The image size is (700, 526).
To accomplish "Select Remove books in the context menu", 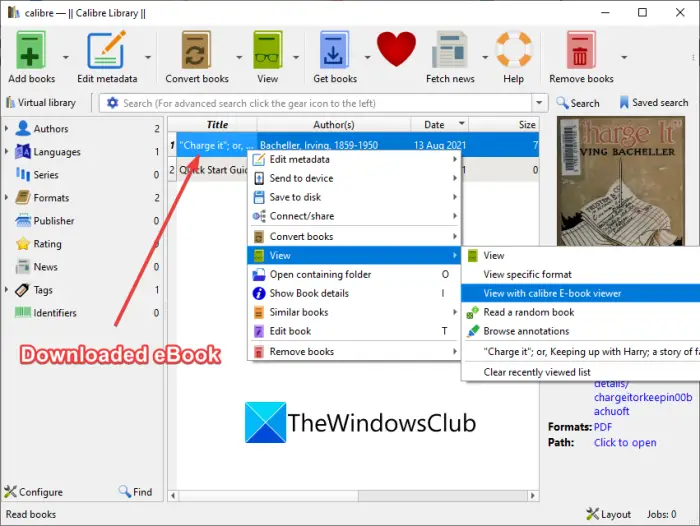I will point(354,351).
